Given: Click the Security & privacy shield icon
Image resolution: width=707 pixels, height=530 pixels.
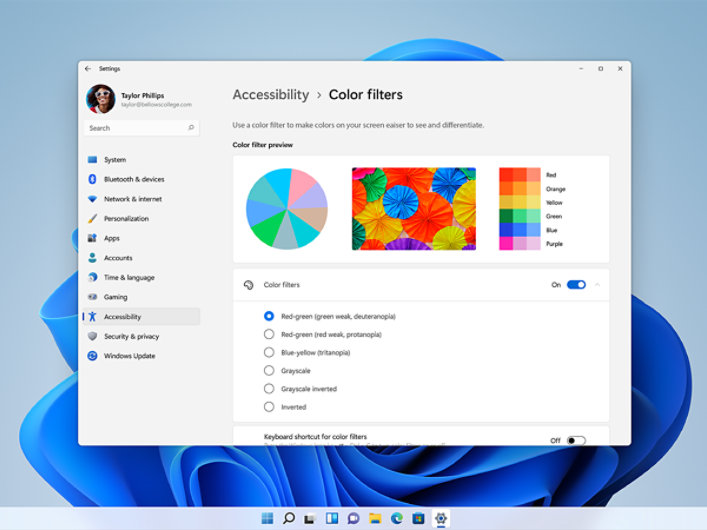Looking at the screenshot, I should (x=92, y=336).
